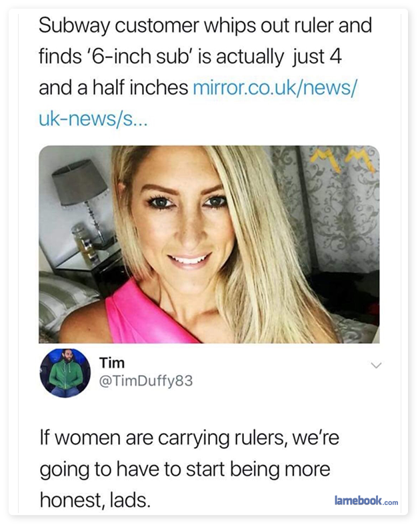This screenshot has width=420, height=527.
Task: Click the 'Subway customer whips out ruler' headline
Action: (205, 25)
